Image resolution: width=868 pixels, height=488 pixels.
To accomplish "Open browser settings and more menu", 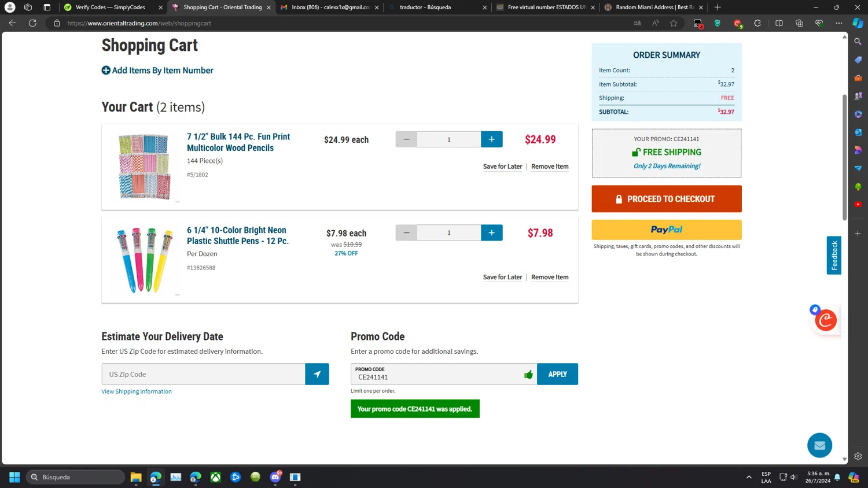I will tap(839, 23).
